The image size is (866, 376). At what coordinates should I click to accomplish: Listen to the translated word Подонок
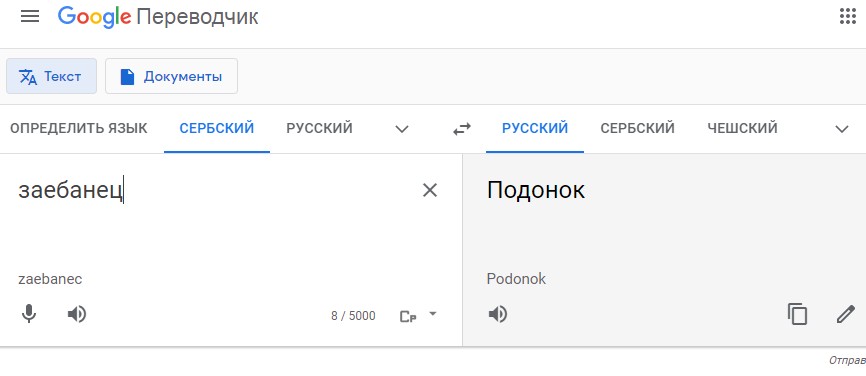coord(498,315)
